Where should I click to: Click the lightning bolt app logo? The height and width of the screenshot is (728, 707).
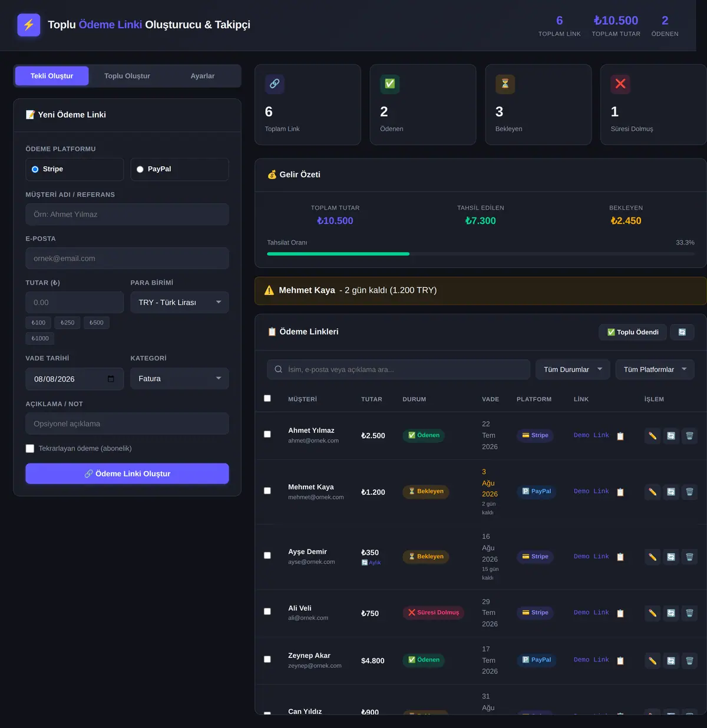29,25
